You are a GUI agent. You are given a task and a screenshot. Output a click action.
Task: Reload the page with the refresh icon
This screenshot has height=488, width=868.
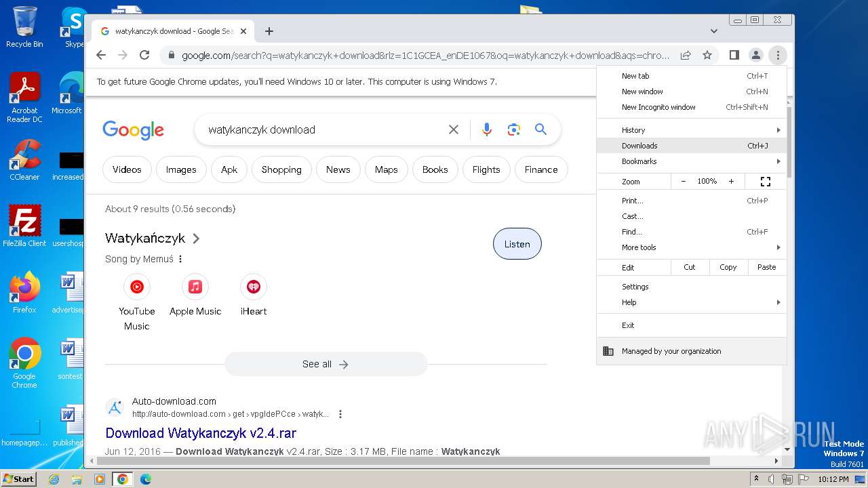(144, 55)
